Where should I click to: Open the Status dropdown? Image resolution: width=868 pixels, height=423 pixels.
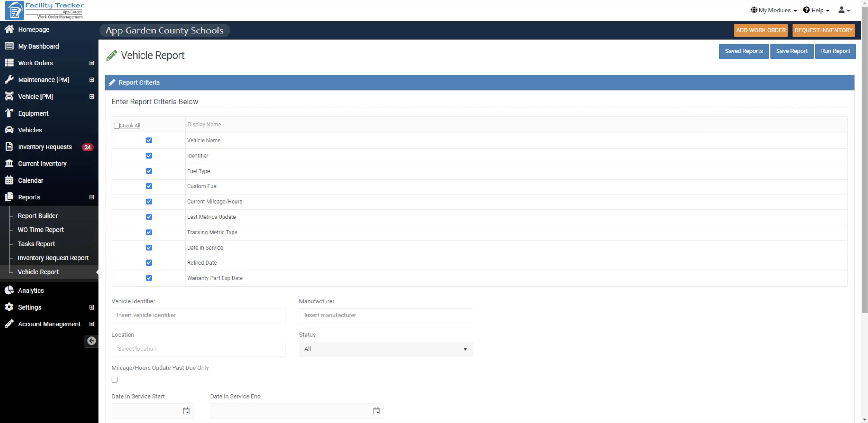[x=386, y=349]
